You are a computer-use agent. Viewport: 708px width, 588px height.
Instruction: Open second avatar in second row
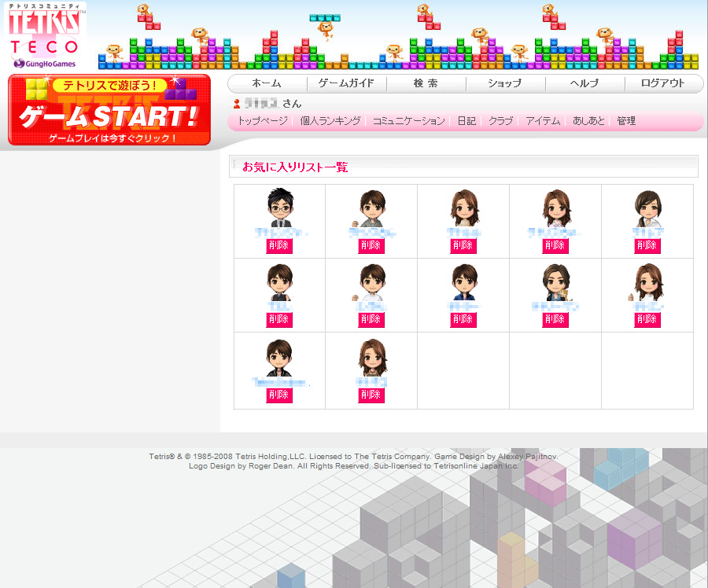click(x=371, y=282)
